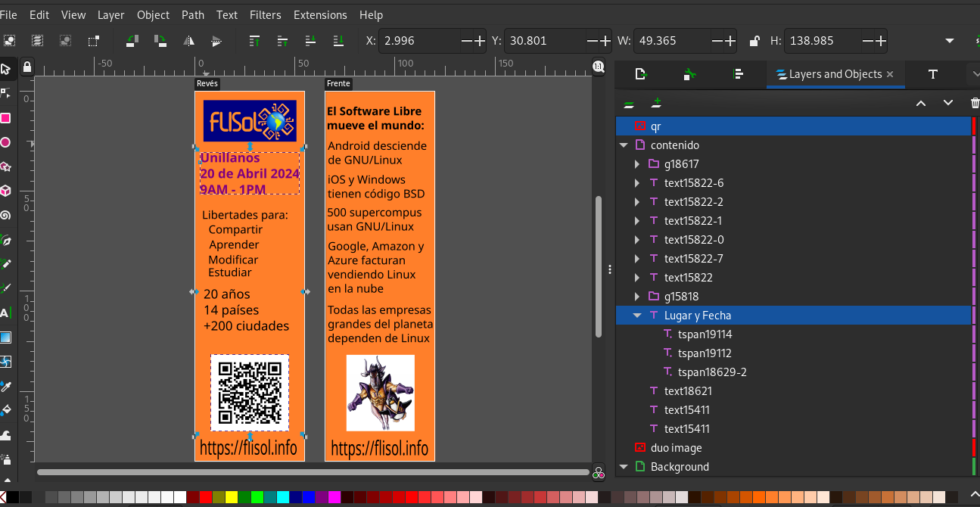Move selected item up in layers

921,103
